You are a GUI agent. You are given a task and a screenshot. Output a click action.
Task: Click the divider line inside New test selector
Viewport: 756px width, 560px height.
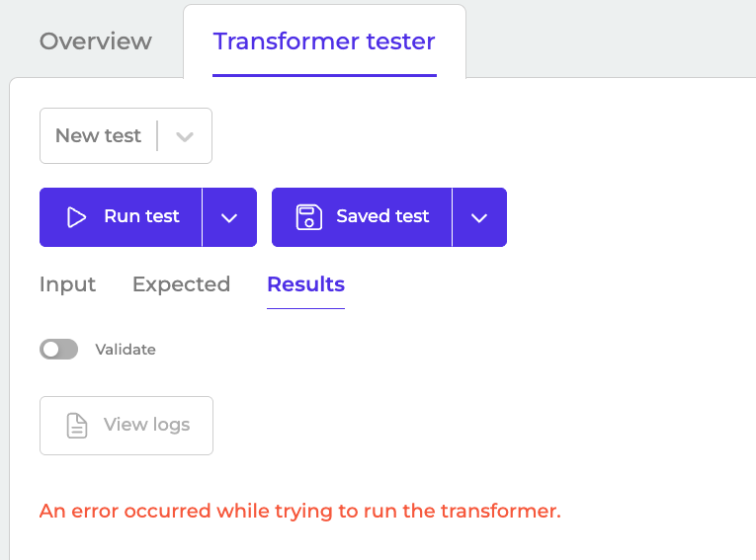pyautogui.click(x=157, y=136)
